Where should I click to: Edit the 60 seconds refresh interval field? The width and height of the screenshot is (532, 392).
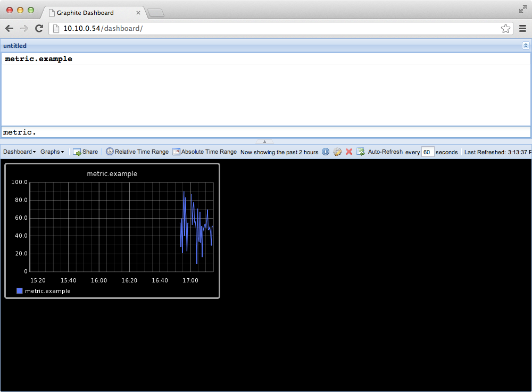tap(428, 152)
